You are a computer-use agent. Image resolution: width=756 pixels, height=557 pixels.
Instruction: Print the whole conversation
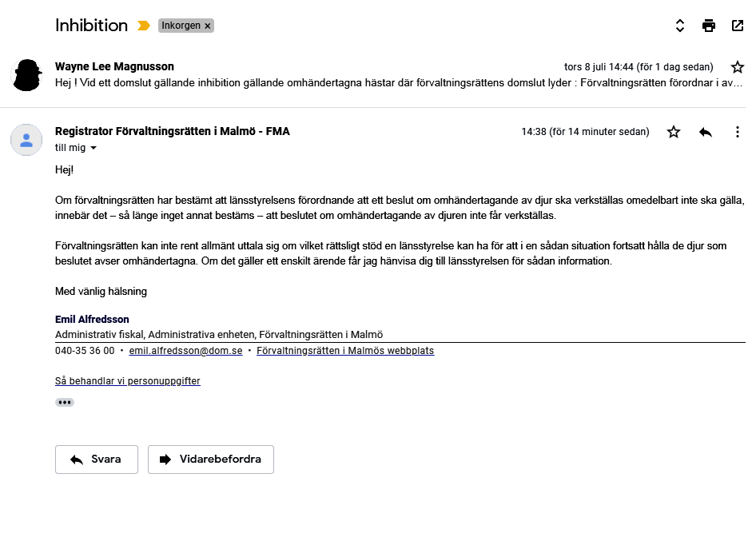point(709,26)
